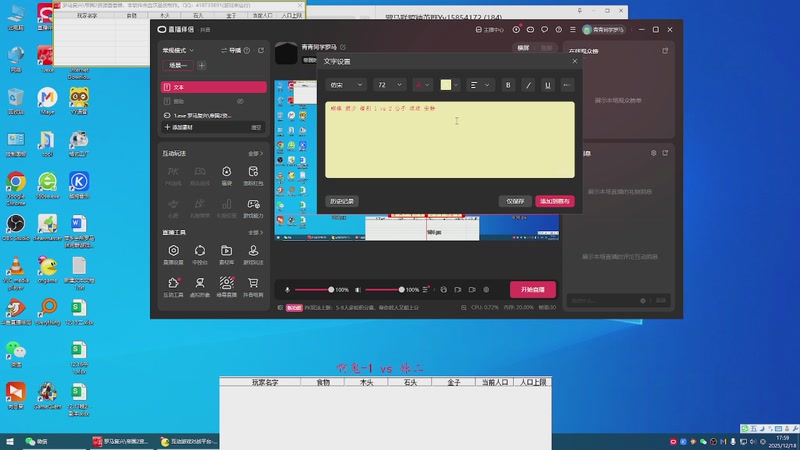Open the text alignment dropdown

click(x=480, y=85)
